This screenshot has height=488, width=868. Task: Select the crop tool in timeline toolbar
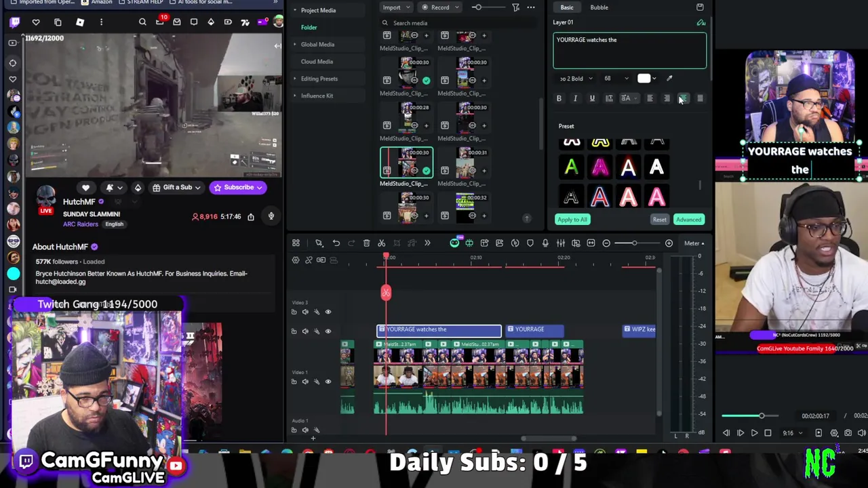tap(397, 243)
